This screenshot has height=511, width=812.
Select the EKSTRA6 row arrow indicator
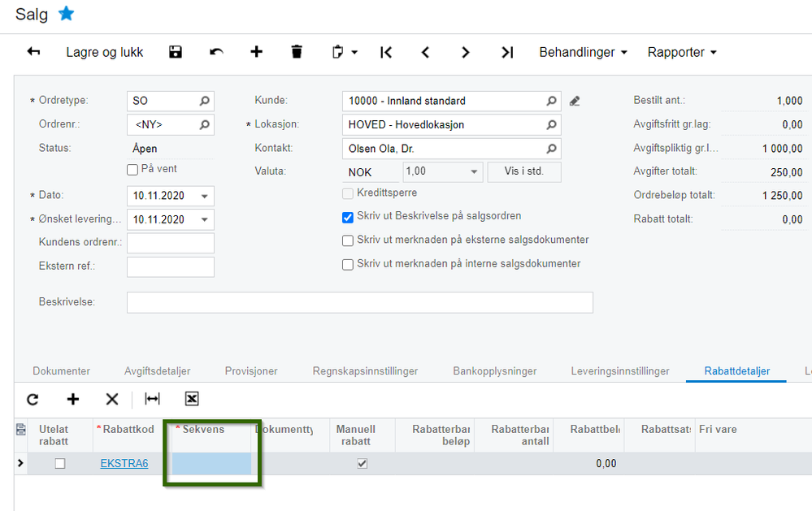click(20, 463)
